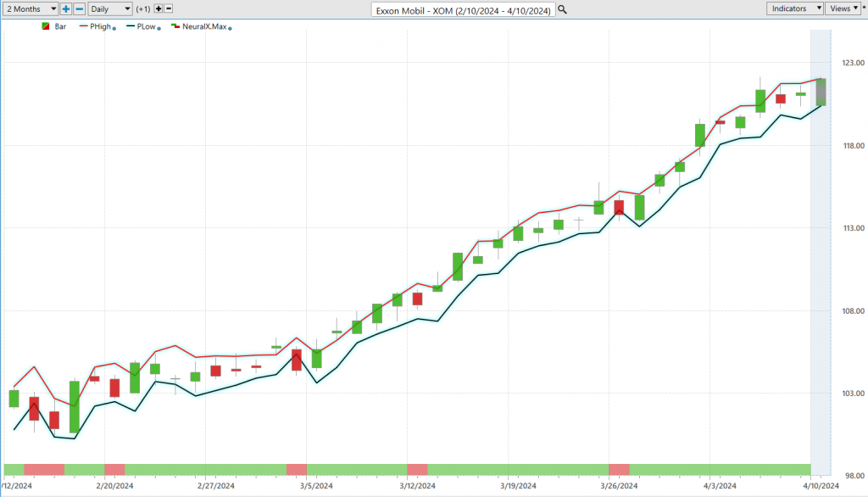
Task: Click the Exxon Mobil - XOM symbol field
Action: point(464,10)
